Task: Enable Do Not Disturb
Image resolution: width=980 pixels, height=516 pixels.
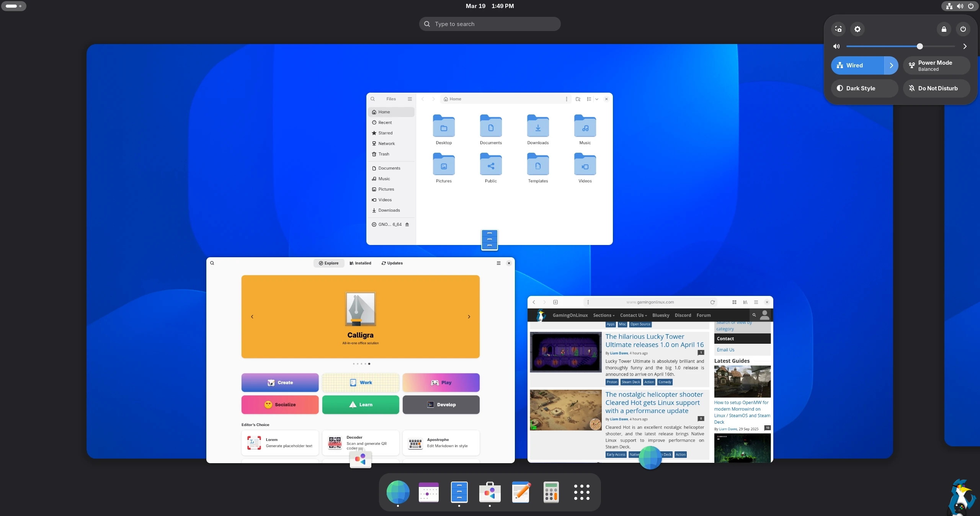Action: pyautogui.click(x=936, y=88)
